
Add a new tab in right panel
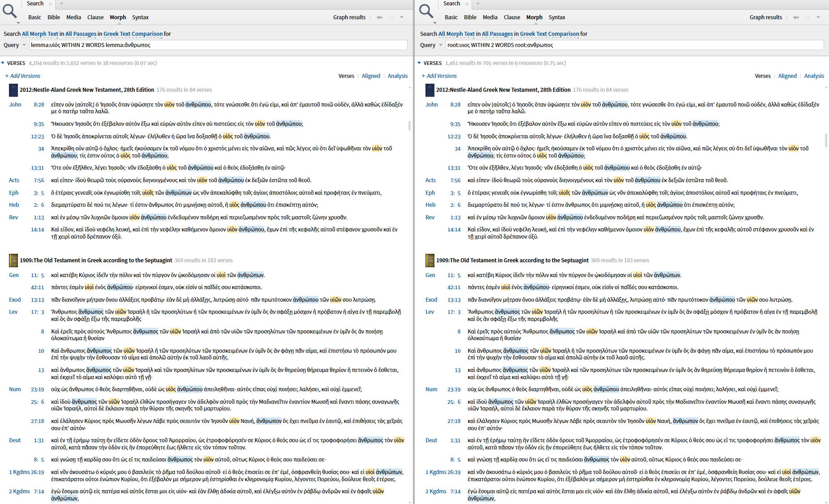(478, 4)
